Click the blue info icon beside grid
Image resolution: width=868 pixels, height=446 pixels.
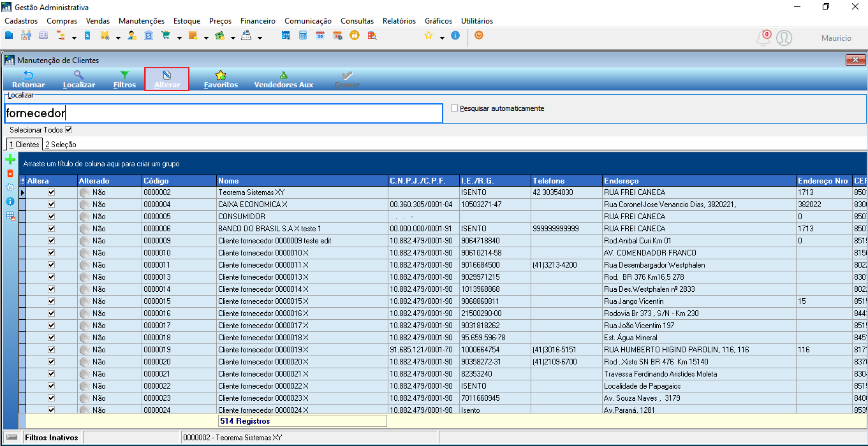[x=10, y=201]
